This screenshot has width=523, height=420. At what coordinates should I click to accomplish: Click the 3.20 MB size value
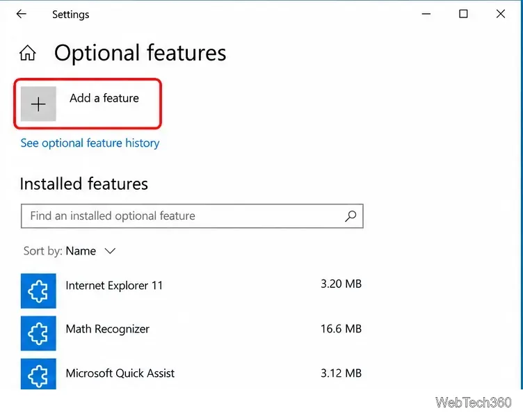pyautogui.click(x=341, y=284)
